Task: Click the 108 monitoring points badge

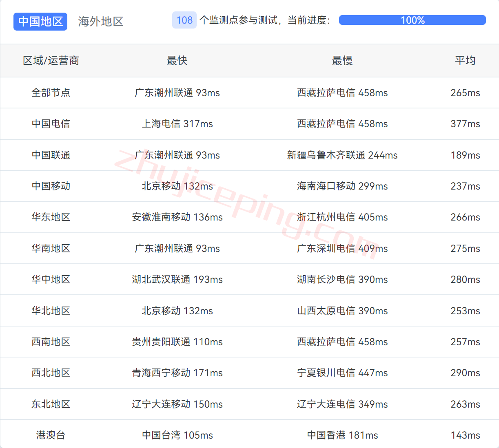Action: click(184, 20)
